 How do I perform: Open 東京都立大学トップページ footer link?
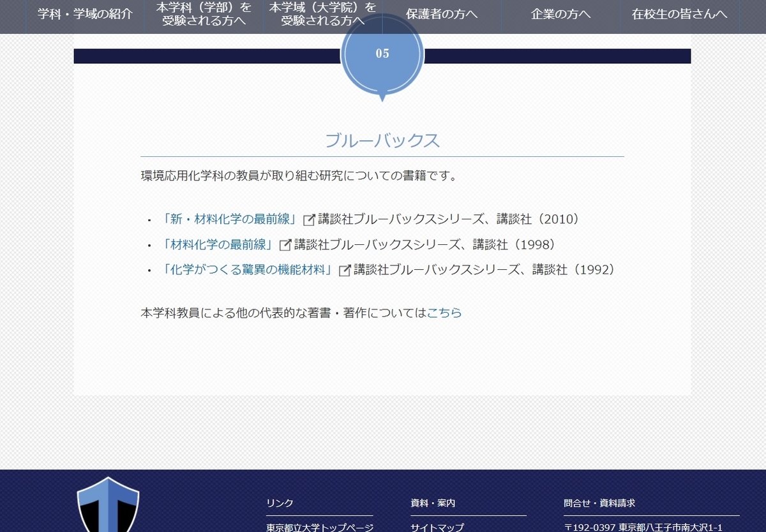coord(319,527)
